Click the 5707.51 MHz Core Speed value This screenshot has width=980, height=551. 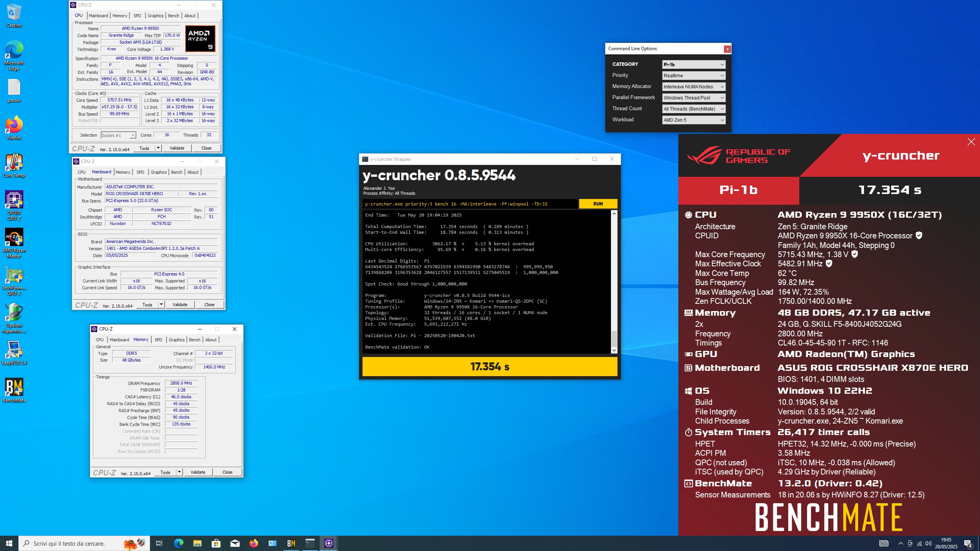click(119, 100)
